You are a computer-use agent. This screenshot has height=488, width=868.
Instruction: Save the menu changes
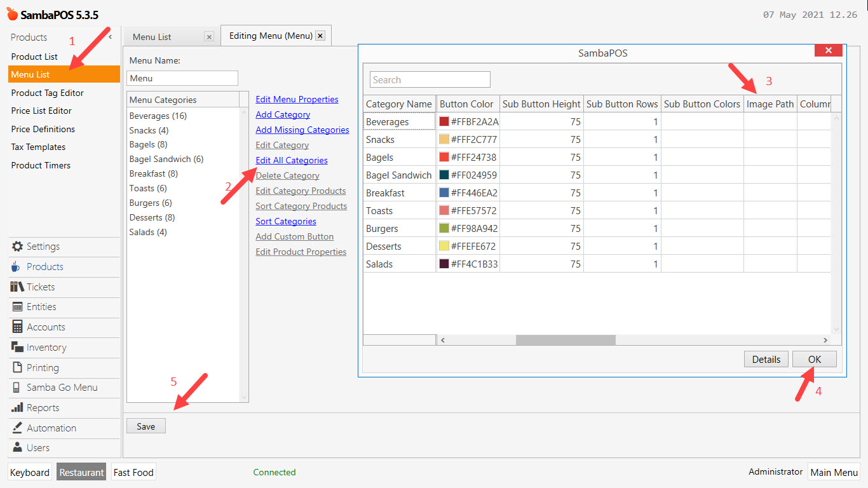pyautogui.click(x=146, y=426)
